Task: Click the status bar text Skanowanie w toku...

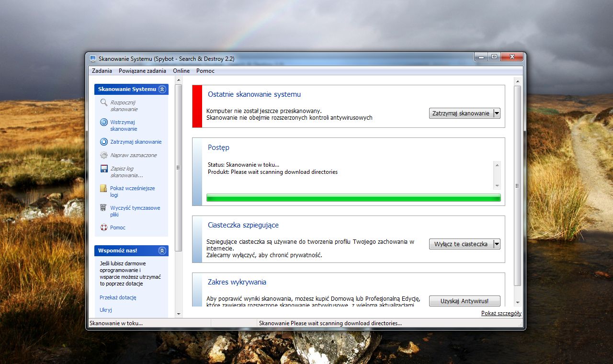Action: coord(116,323)
